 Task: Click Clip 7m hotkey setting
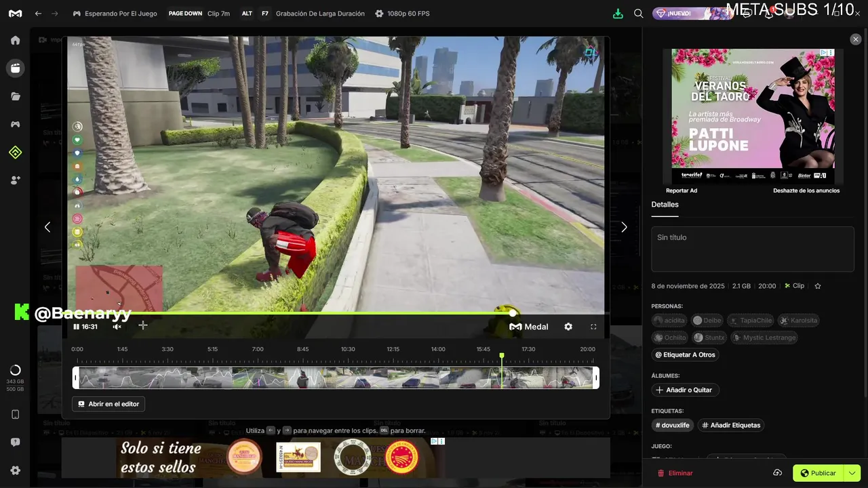218,14
